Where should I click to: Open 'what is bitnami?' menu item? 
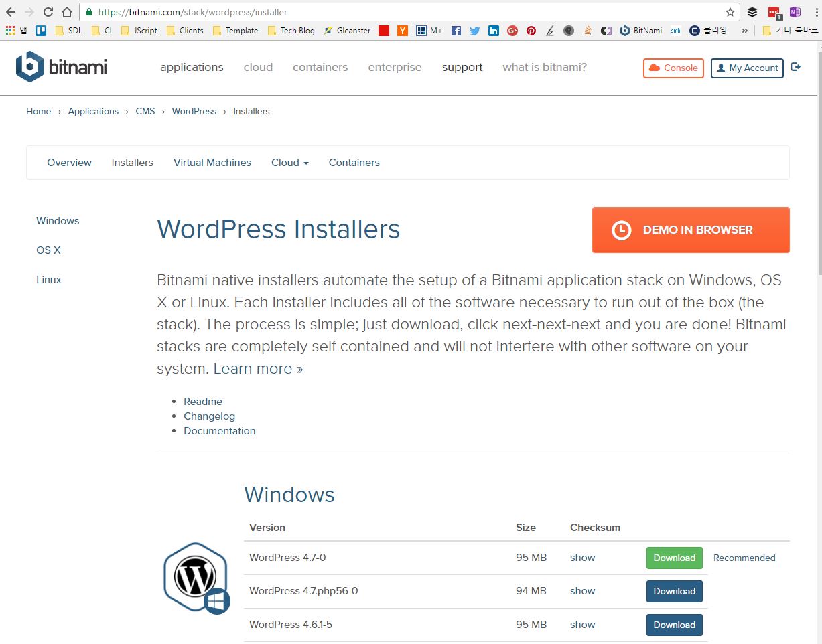545,68
